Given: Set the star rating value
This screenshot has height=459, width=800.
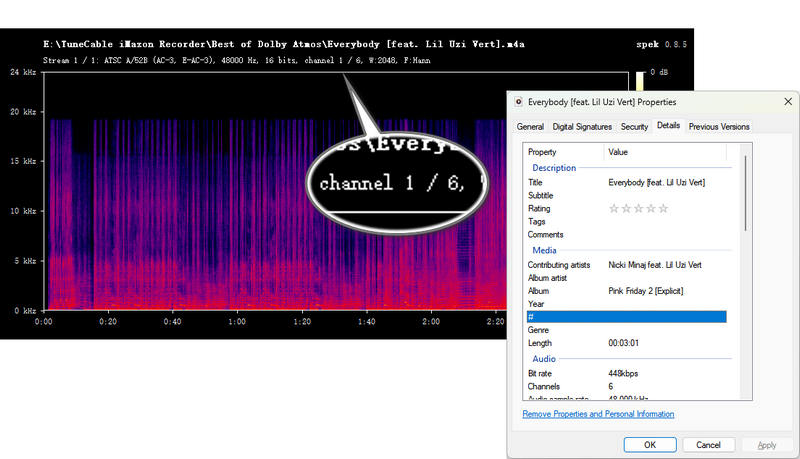Looking at the screenshot, I should 638,208.
